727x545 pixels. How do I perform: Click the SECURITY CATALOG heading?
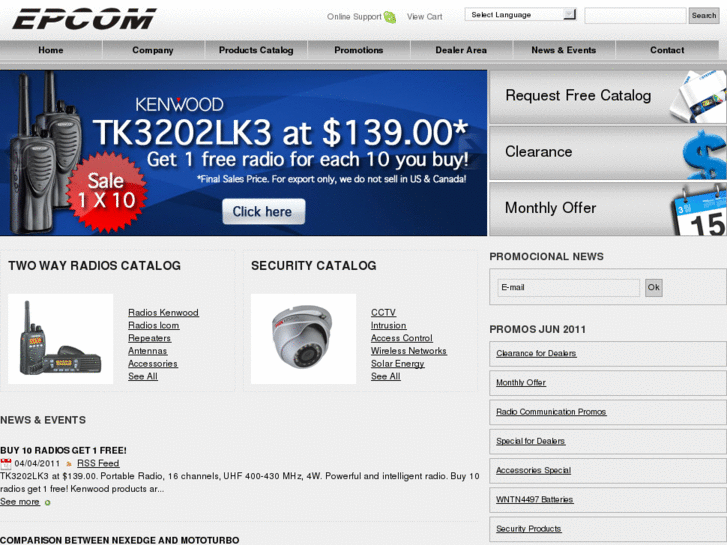click(x=314, y=266)
